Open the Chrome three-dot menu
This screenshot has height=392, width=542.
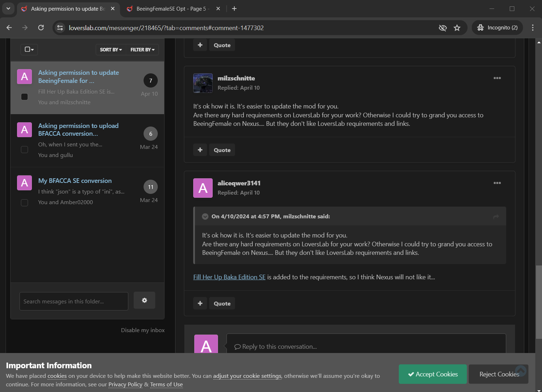(532, 28)
